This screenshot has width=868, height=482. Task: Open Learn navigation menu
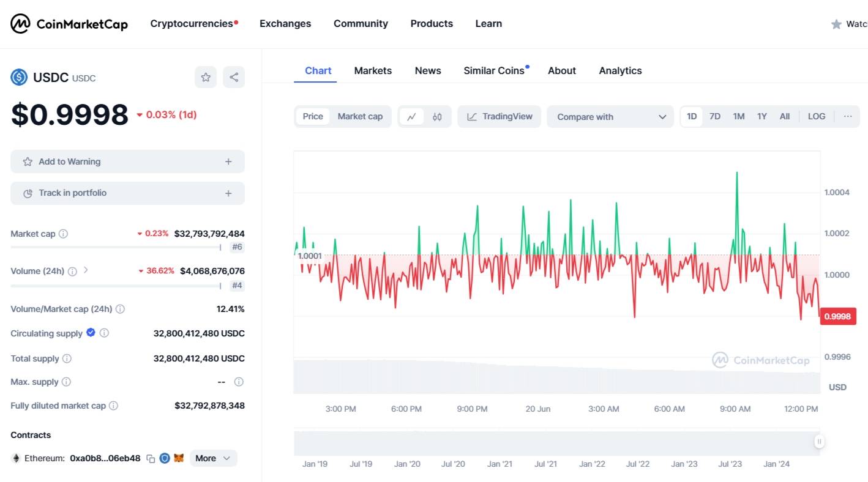pos(488,24)
